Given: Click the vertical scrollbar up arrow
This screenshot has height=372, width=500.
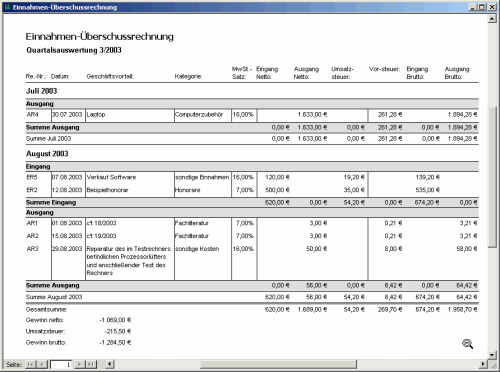Looking at the screenshot, I should click(492, 19).
